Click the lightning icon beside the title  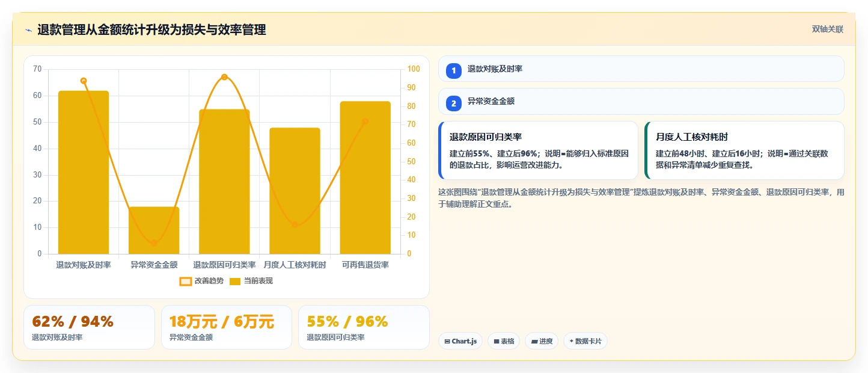click(28, 30)
